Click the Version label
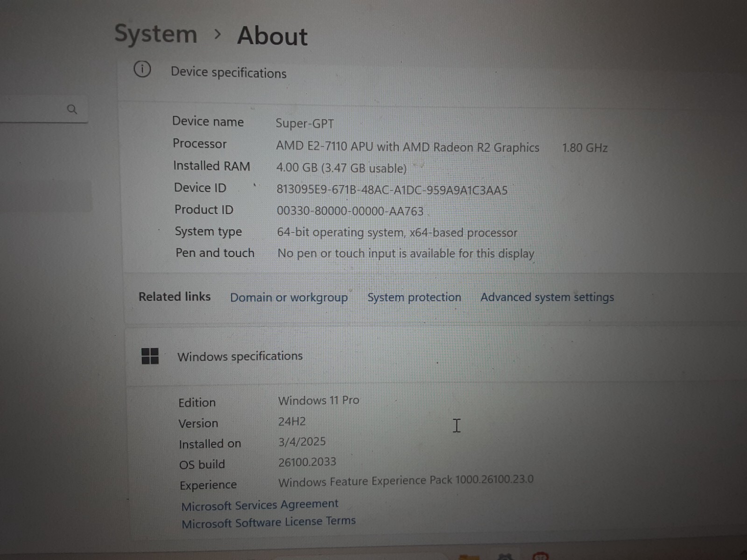Screen dimensions: 747x560 [198, 423]
